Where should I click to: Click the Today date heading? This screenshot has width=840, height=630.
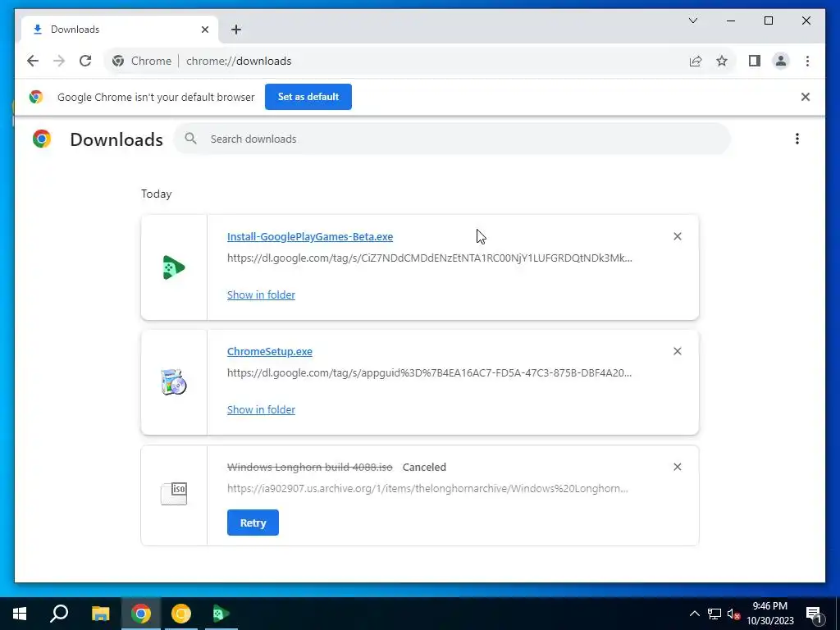click(157, 194)
